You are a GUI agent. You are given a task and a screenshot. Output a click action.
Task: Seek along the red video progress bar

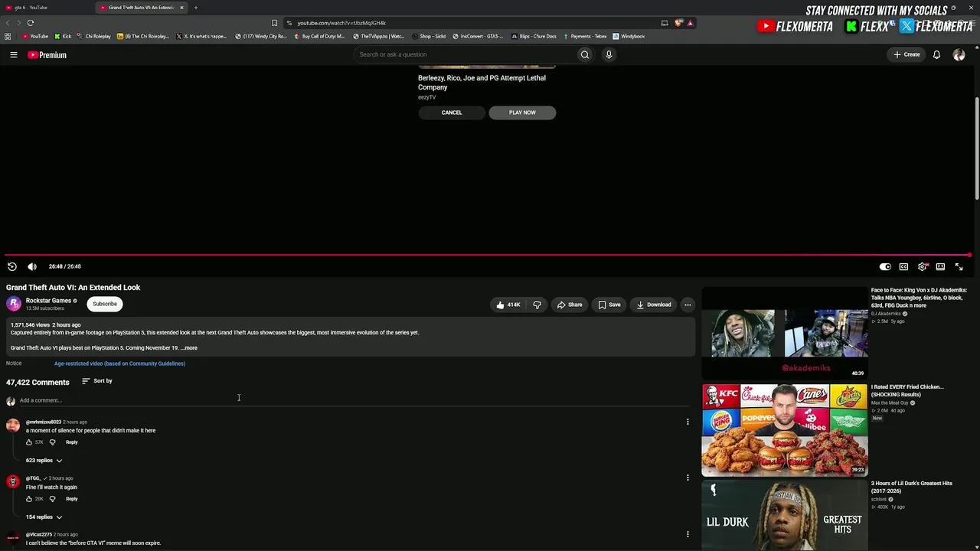(x=487, y=255)
